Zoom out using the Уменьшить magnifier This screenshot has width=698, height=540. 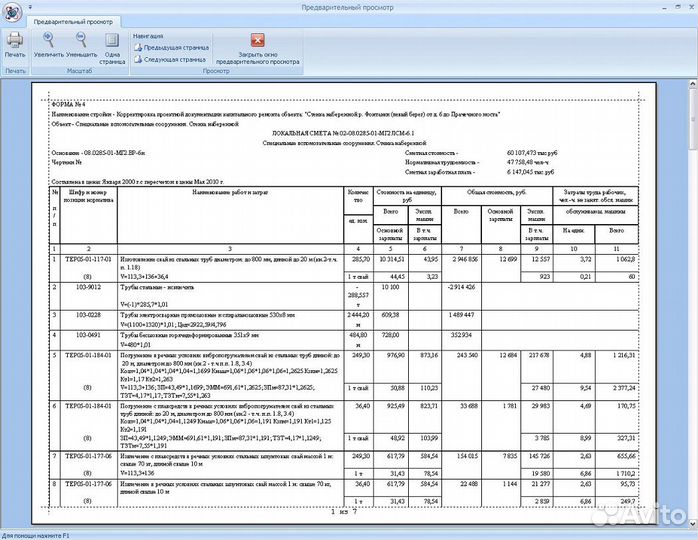point(81,41)
